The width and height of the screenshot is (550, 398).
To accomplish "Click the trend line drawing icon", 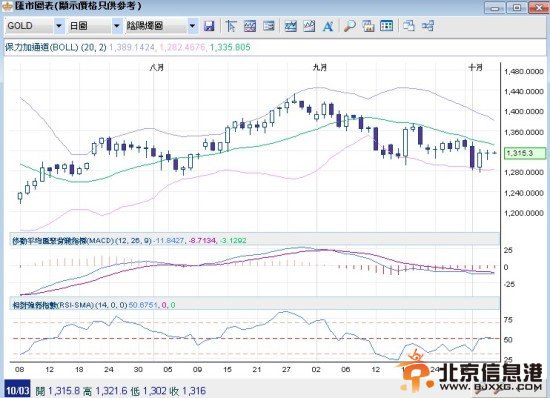I will 309,26.
